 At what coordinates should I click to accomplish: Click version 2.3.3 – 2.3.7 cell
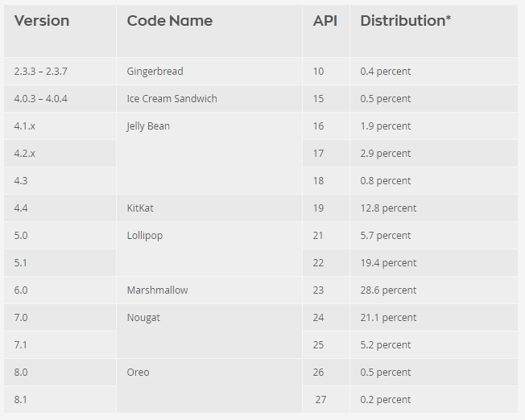click(60, 72)
